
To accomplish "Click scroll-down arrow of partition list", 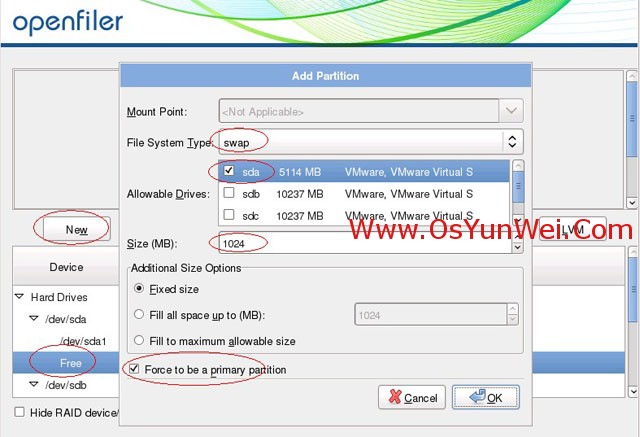I will pos(633,392).
